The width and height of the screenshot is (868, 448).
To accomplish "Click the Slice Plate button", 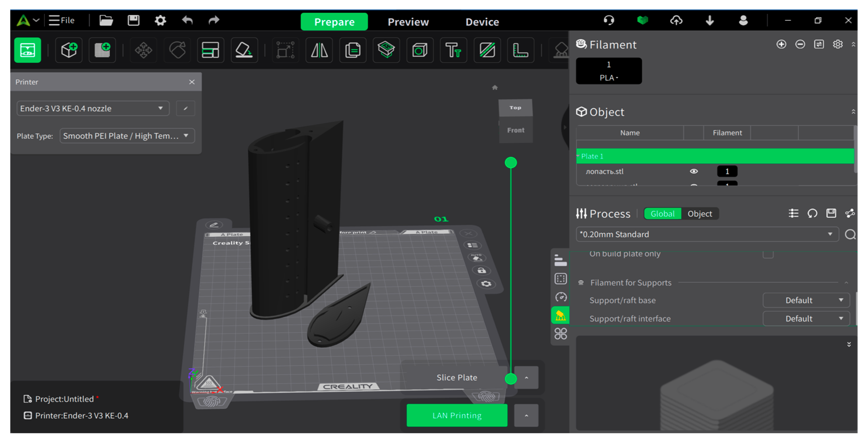I will 456,378.
